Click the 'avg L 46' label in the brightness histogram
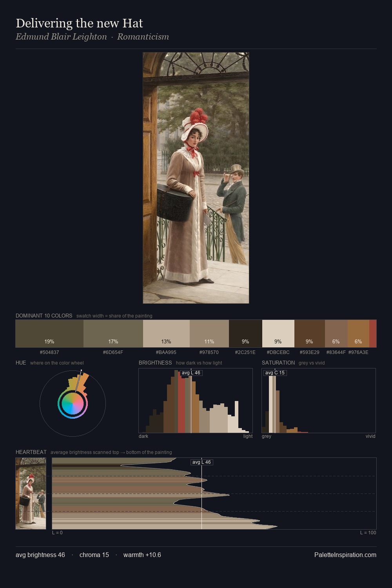The image size is (392, 588). point(191,373)
